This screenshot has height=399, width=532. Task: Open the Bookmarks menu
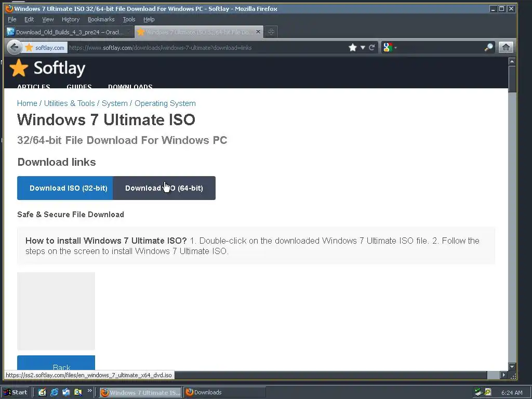pyautogui.click(x=101, y=19)
